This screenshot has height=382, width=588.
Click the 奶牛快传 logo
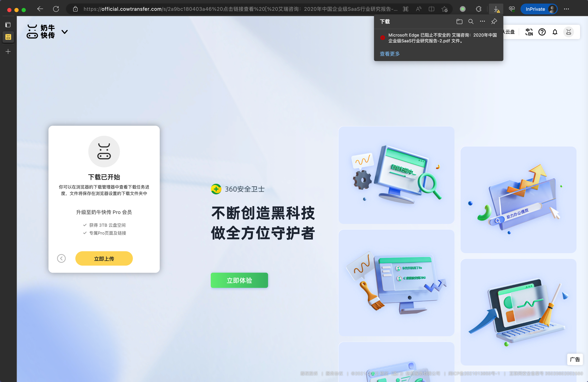point(41,32)
